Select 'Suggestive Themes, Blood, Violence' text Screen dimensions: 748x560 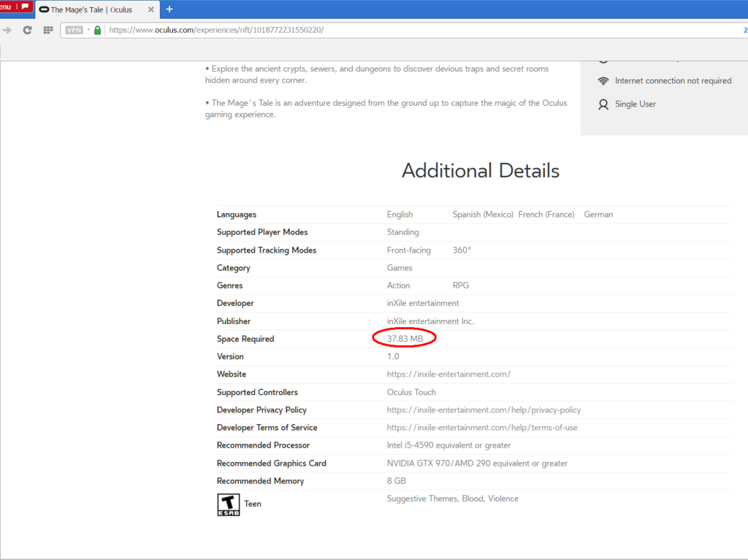pyautogui.click(x=452, y=499)
